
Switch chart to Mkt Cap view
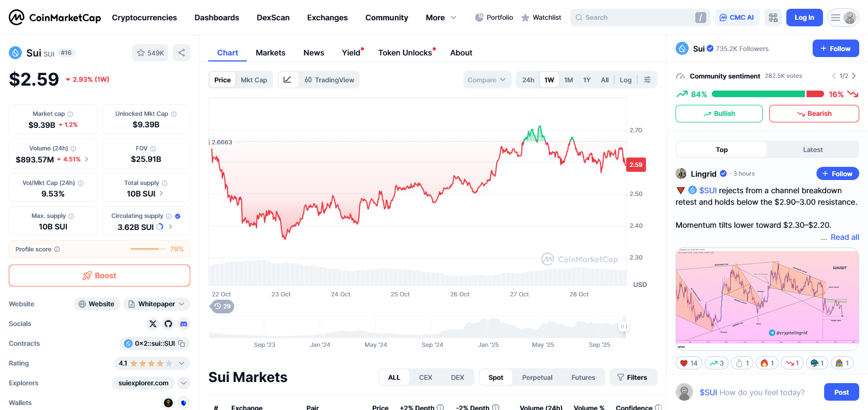(x=254, y=80)
